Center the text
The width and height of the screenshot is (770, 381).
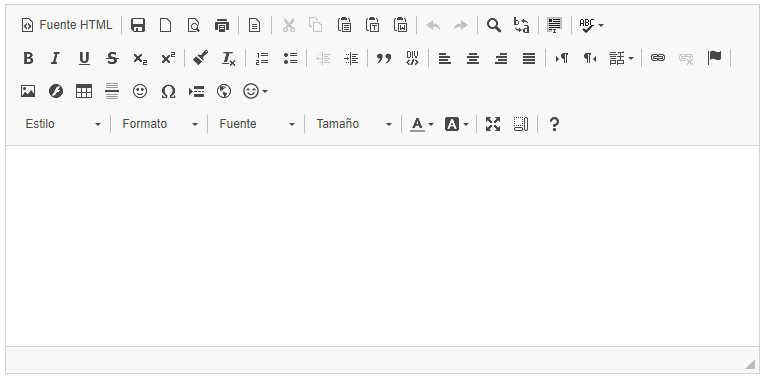pyautogui.click(x=473, y=58)
